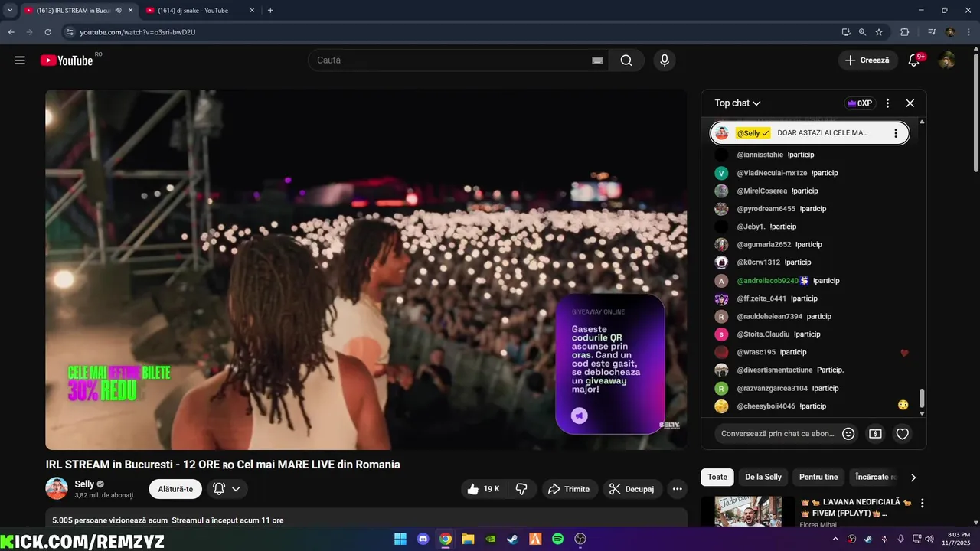Open Chrome three-dot menu
Screen dimensions: 980x551
coord(969,32)
